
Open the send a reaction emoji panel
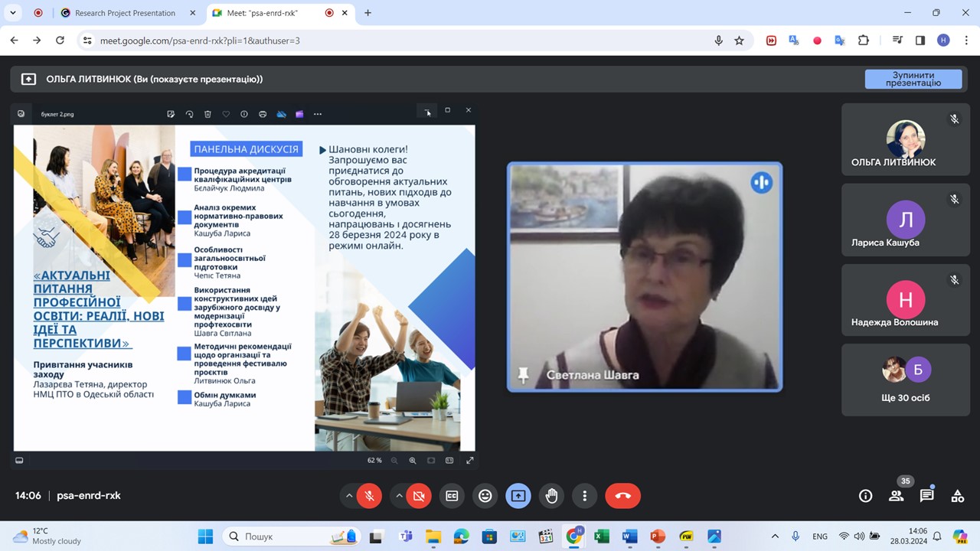485,496
